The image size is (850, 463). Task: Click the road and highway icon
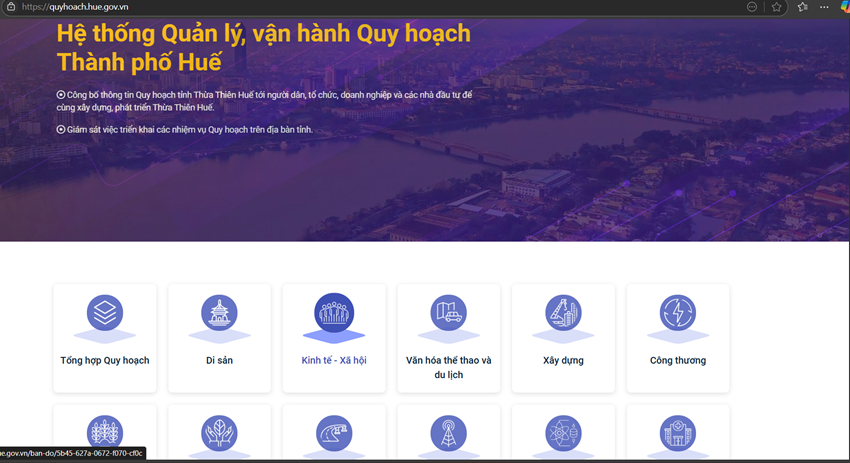pyautogui.click(x=334, y=433)
